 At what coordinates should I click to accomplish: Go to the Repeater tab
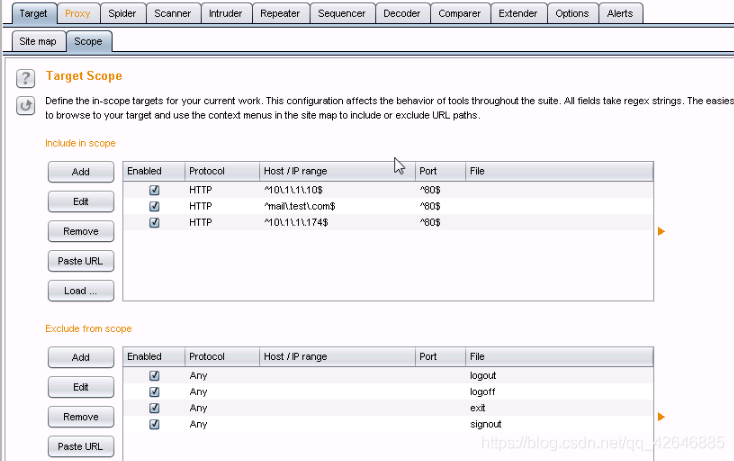click(279, 13)
